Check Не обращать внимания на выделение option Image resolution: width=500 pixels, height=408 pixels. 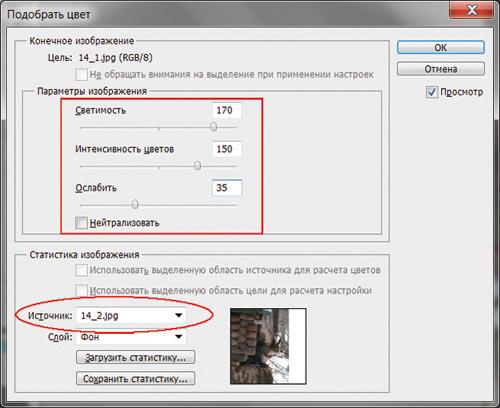point(81,74)
